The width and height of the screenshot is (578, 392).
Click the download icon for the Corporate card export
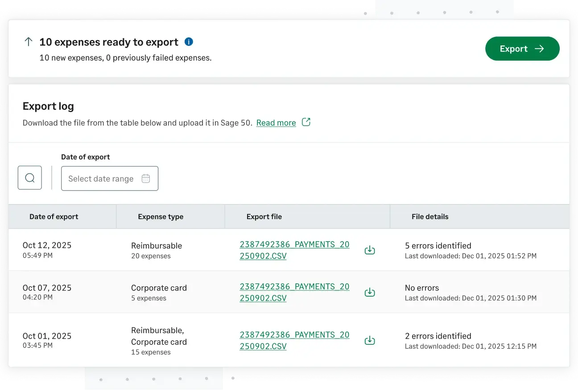(370, 292)
